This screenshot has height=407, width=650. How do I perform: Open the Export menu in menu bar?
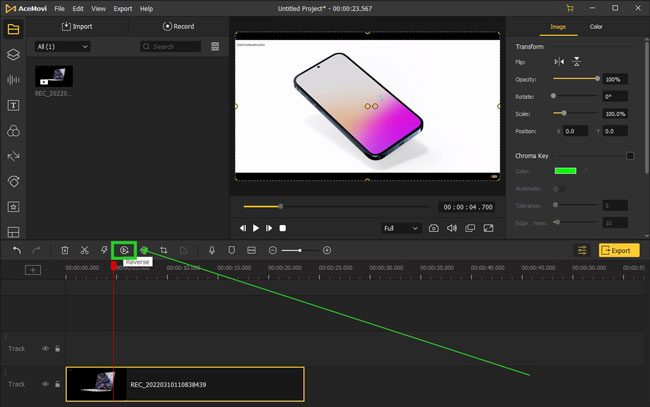click(123, 8)
